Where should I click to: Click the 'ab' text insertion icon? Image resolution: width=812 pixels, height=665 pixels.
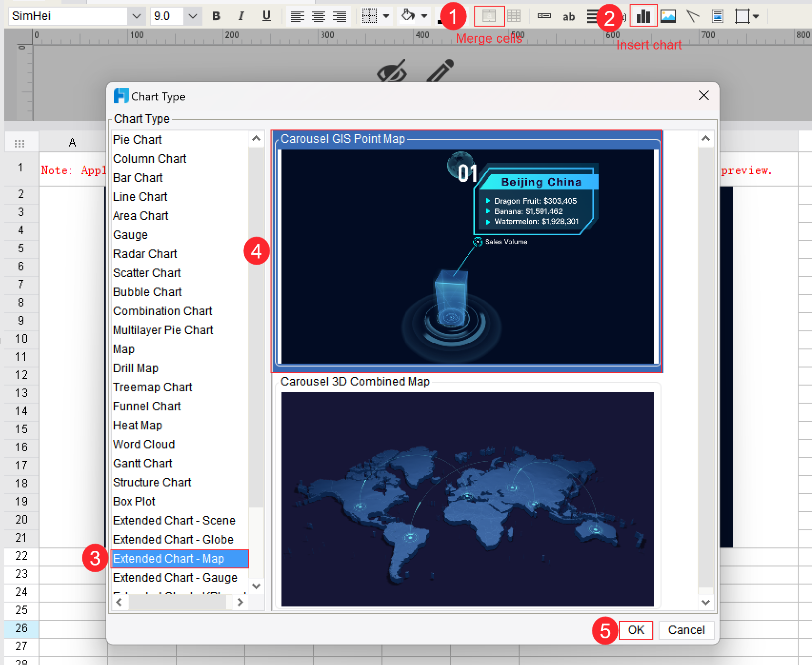[569, 16]
